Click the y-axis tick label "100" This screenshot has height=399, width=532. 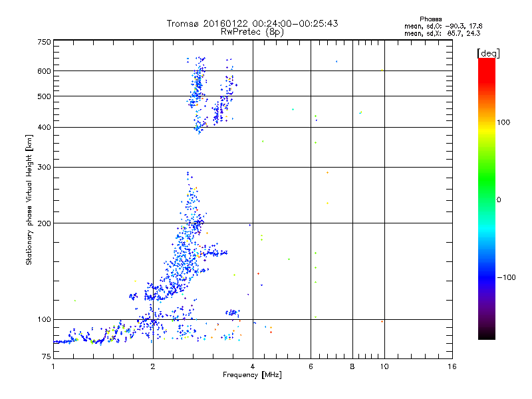44,320
